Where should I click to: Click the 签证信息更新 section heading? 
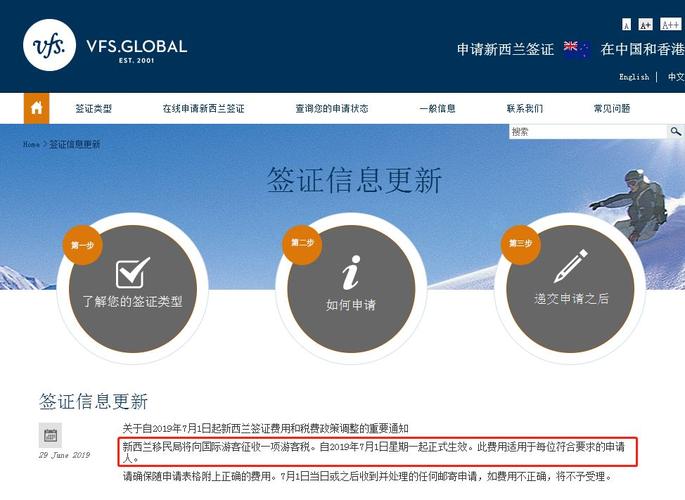(93, 402)
